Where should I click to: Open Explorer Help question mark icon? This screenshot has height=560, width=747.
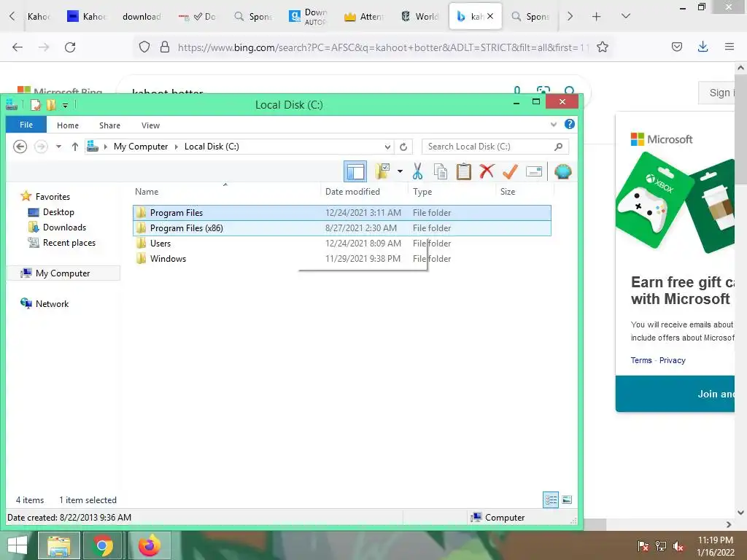click(x=569, y=124)
